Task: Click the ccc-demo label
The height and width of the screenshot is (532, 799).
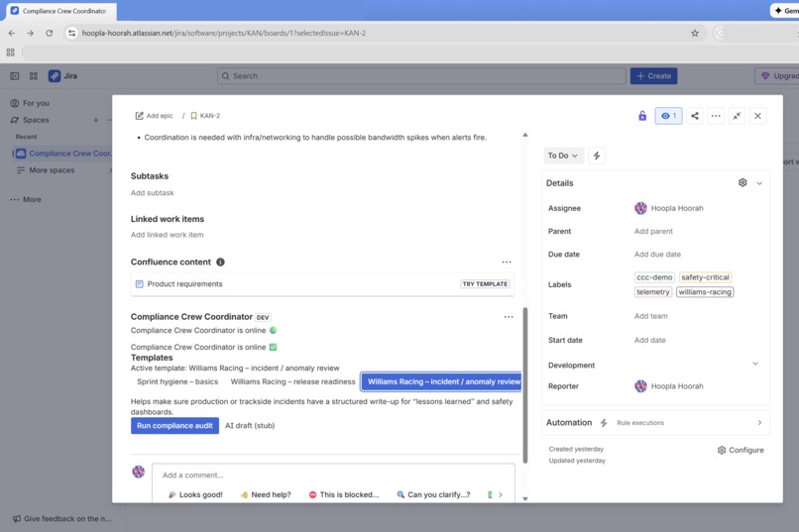Action: coord(654,277)
